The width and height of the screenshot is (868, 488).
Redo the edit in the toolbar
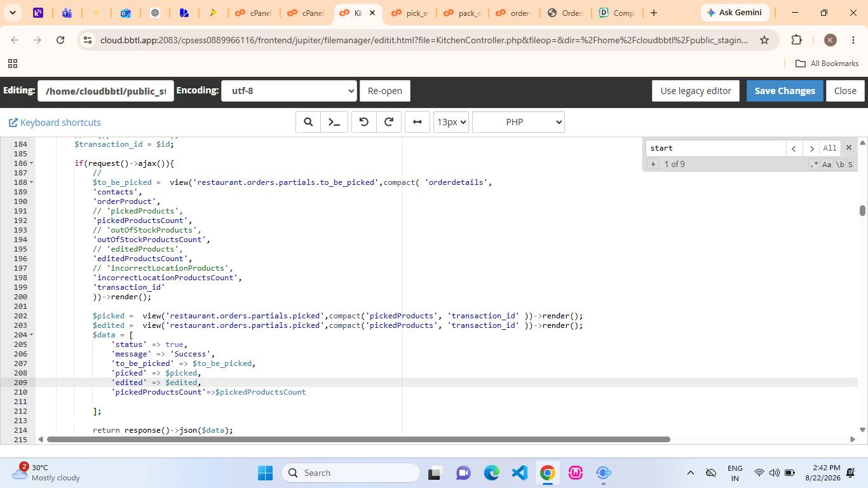pyautogui.click(x=389, y=122)
